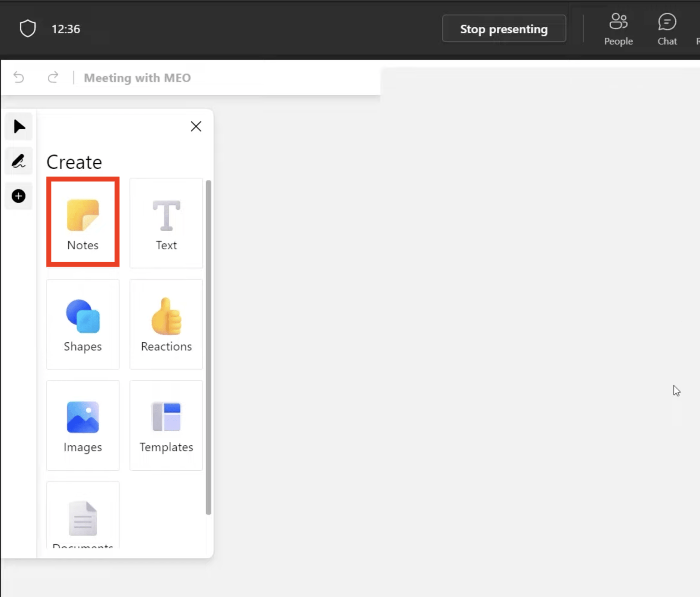The image size is (700, 597).
Task: Open the Shapes option
Action: point(82,324)
